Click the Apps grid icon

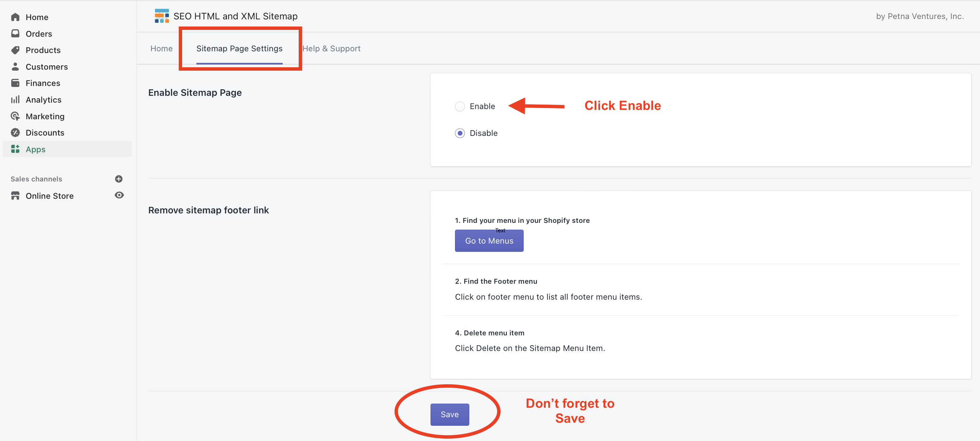tap(15, 149)
